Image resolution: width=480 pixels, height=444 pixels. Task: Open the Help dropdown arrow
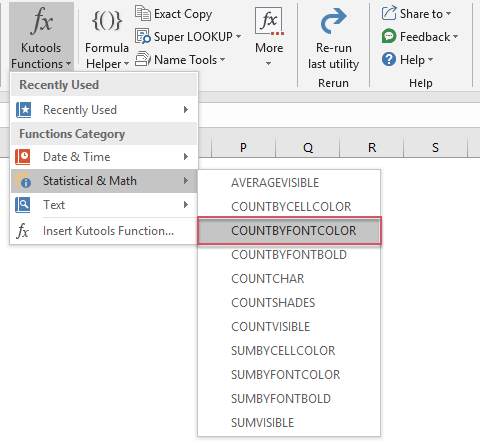pos(430,60)
